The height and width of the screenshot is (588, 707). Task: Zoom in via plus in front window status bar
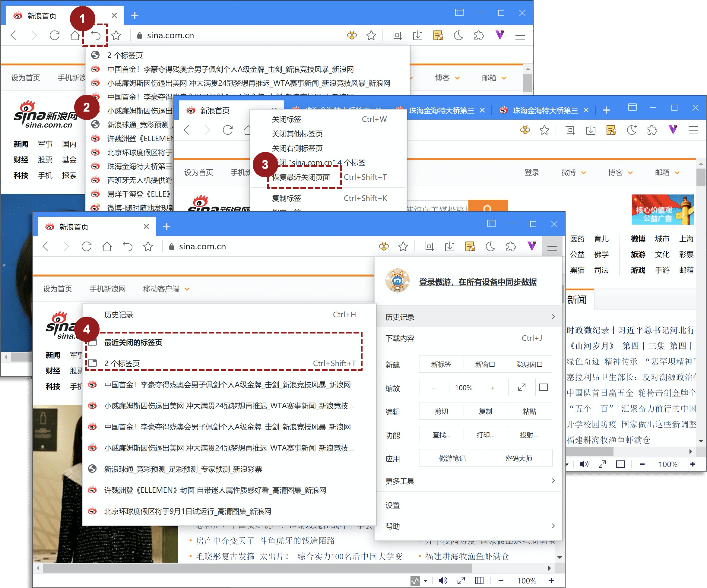[552, 580]
